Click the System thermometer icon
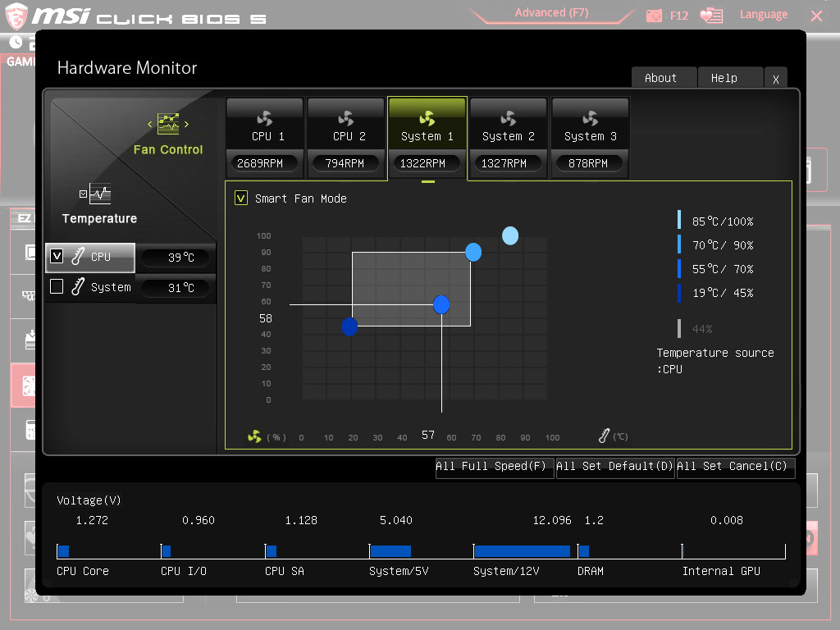840x630 pixels. 78,286
